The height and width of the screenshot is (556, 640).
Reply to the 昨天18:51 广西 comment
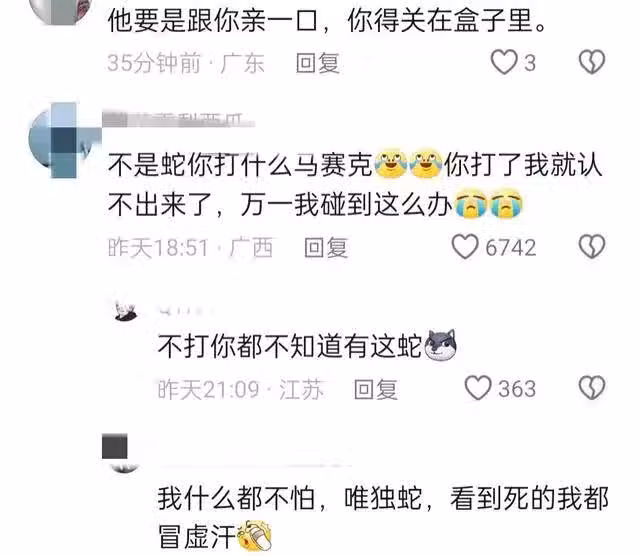(x=326, y=248)
